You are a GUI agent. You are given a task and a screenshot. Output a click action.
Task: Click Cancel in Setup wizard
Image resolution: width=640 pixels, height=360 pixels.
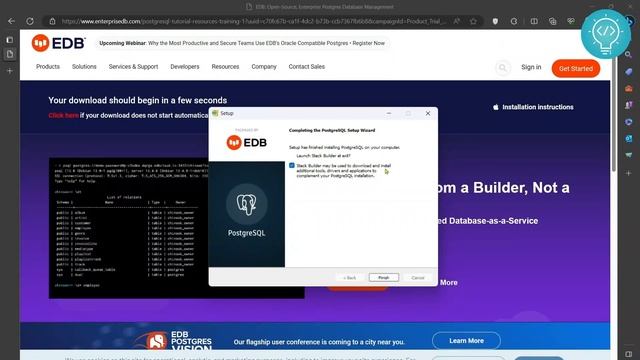pyautogui.click(x=418, y=278)
